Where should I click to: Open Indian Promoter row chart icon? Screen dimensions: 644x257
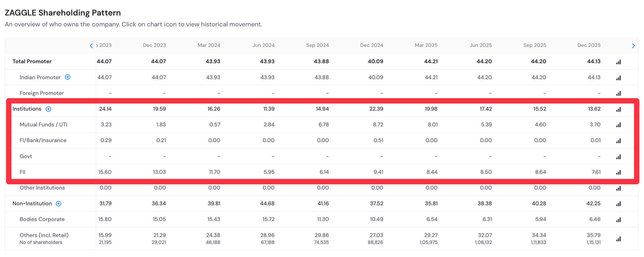coord(618,78)
